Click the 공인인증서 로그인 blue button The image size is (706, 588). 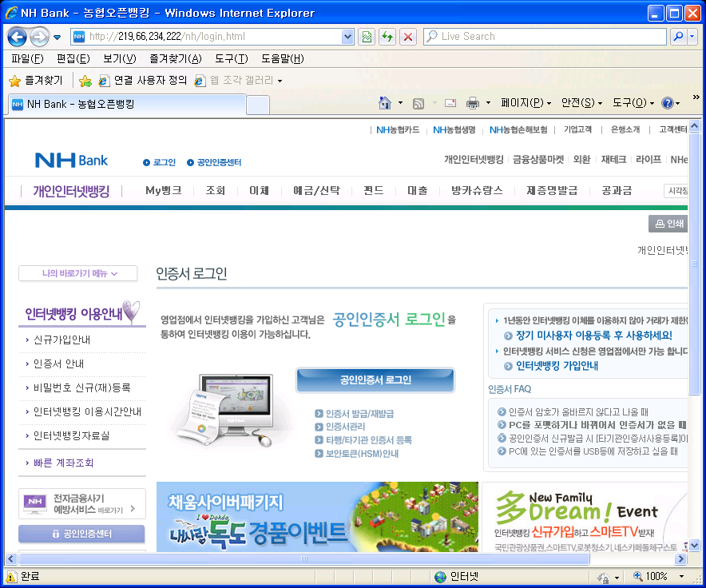(375, 380)
